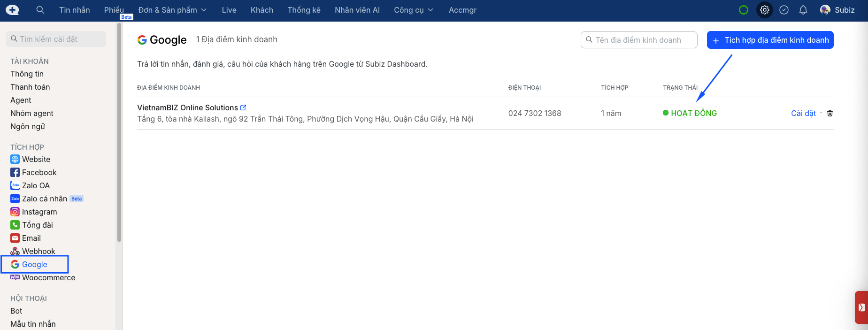Click the green online status circle
Viewport: 868px width, 330px height.
coord(744,10)
